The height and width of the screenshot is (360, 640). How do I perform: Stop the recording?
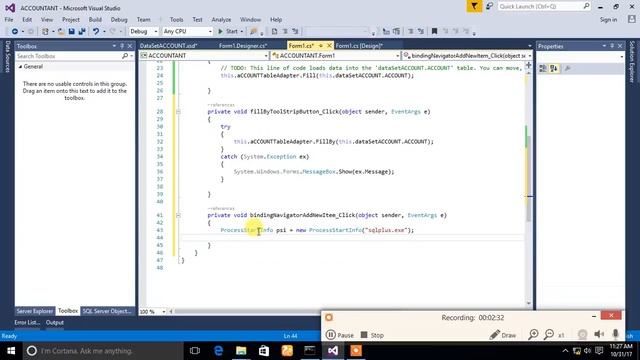coord(372,335)
